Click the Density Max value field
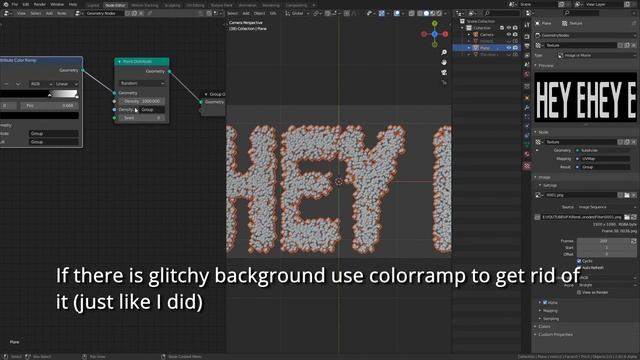This screenshot has height=360, width=640. (142, 101)
